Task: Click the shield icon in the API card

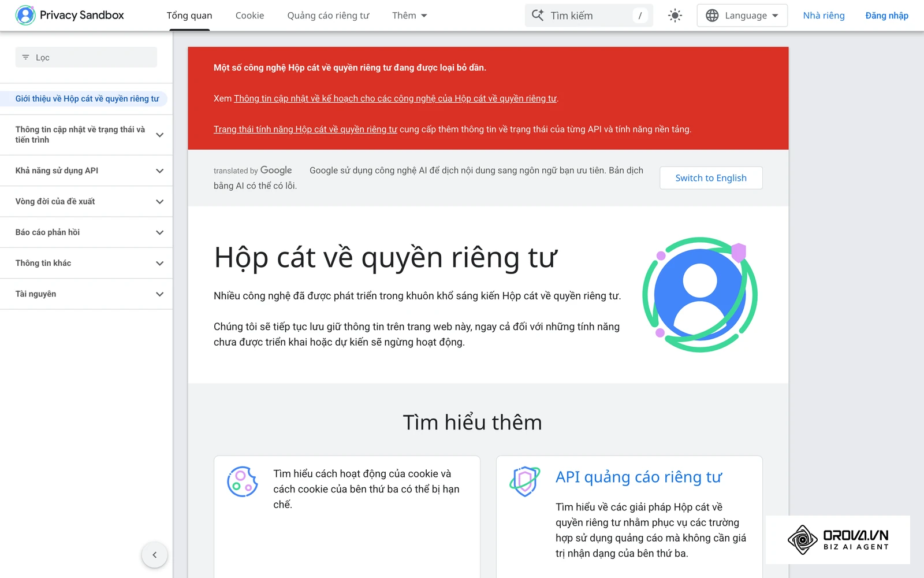Action: [x=525, y=481]
